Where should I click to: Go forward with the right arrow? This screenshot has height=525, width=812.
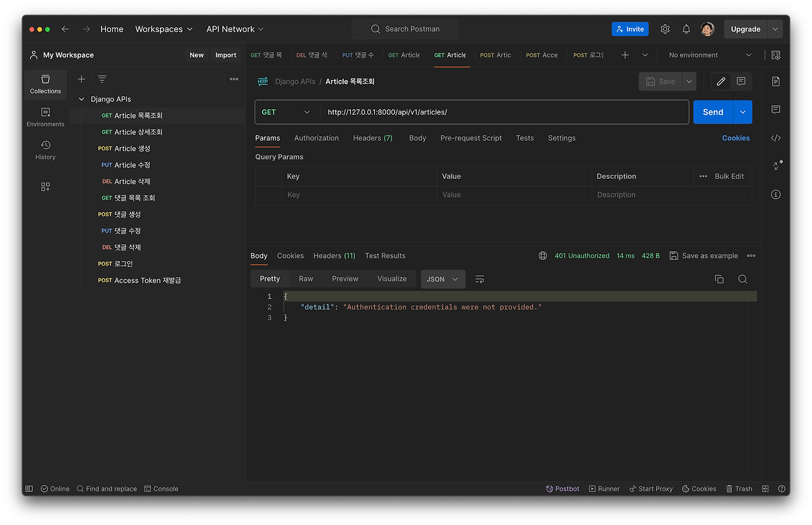pos(86,29)
